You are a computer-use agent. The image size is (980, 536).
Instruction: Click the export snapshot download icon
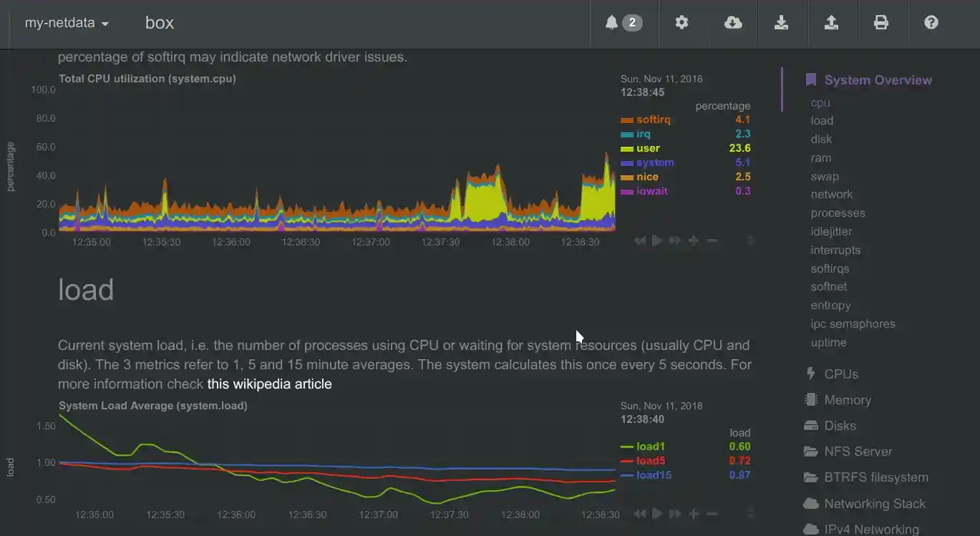(781, 23)
